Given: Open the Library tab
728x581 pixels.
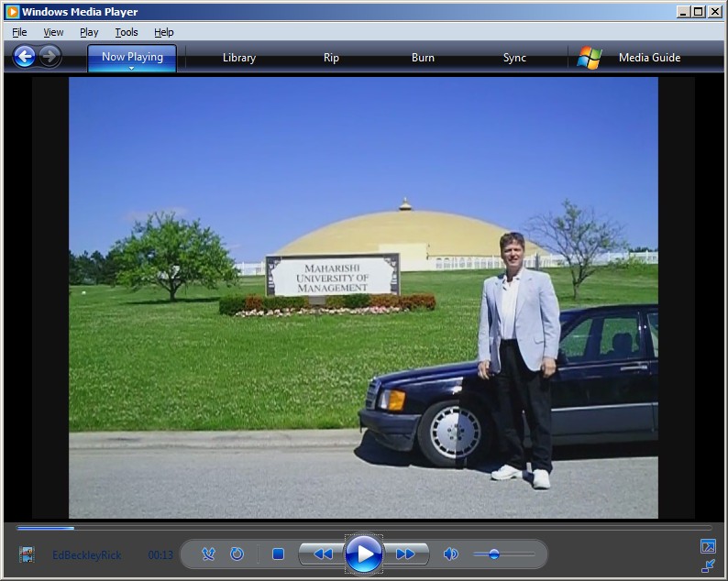Looking at the screenshot, I should pos(239,58).
